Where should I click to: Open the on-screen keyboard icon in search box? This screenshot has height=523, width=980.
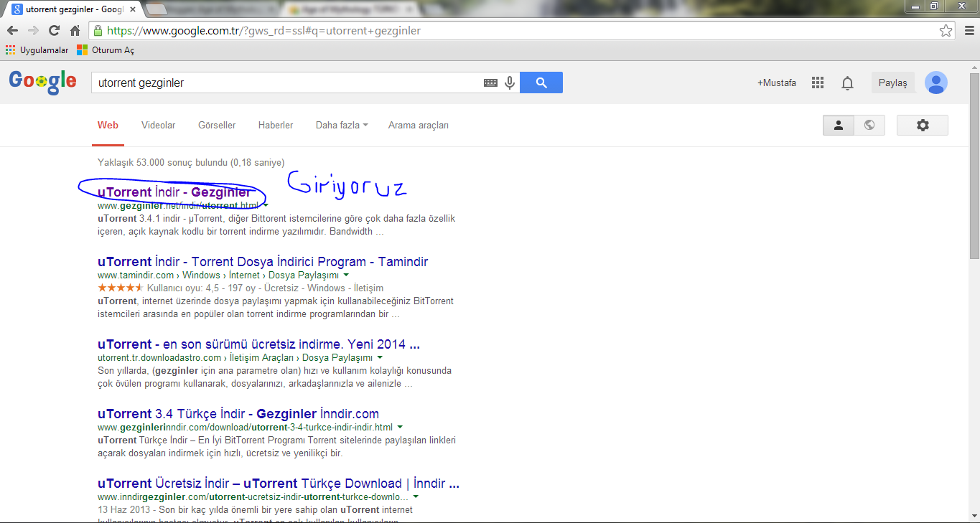click(x=490, y=83)
